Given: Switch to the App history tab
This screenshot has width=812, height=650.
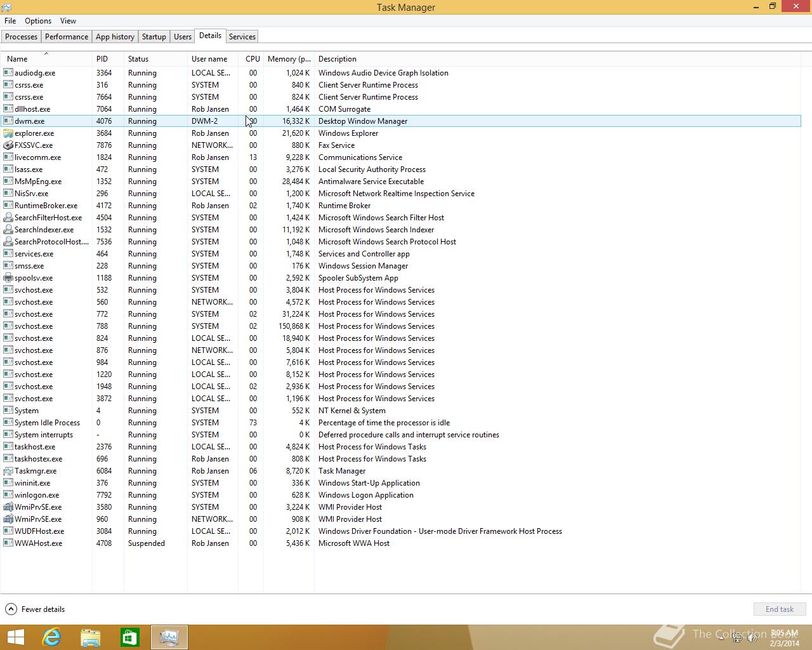Looking at the screenshot, I should (x=115, y=37).
